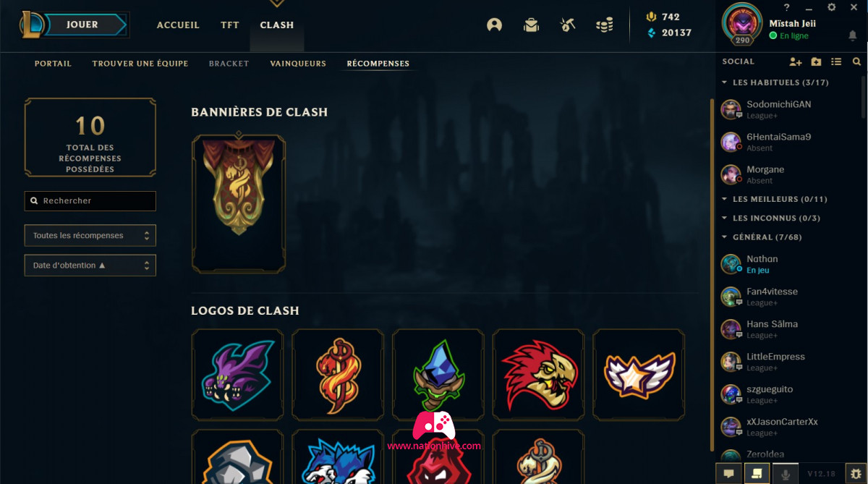Viewport: 868px width, 484px height.
Task: Open the crafting hammer loot icon
Action: click(x=568, y=25)
